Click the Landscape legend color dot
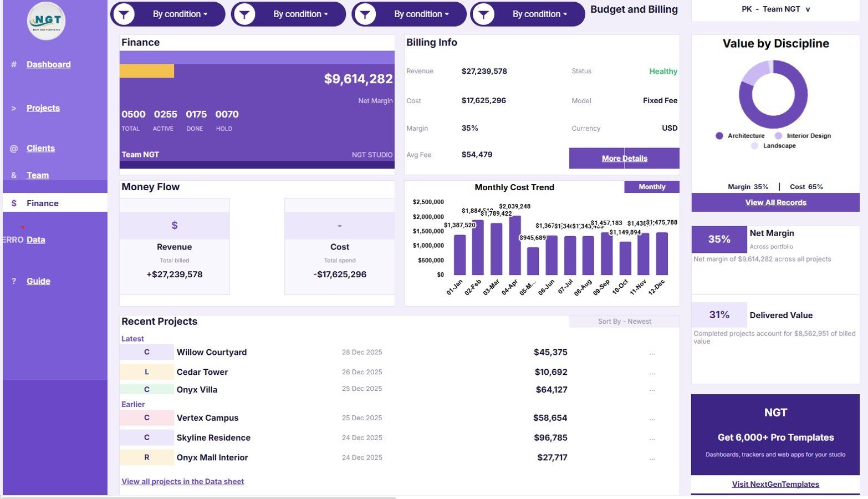 [754, 146]
